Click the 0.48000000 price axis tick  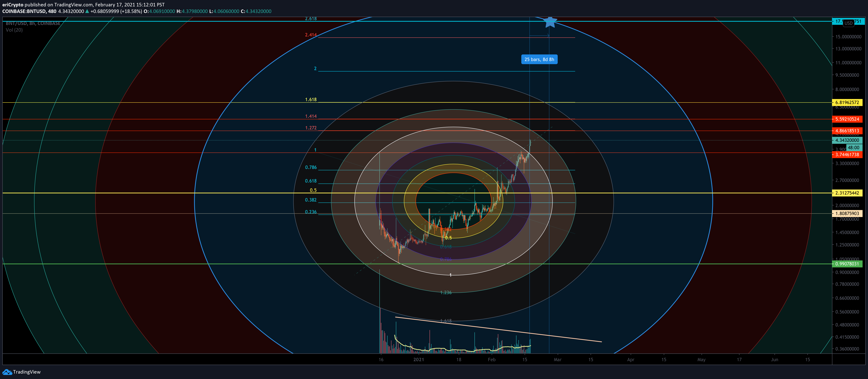847,325
